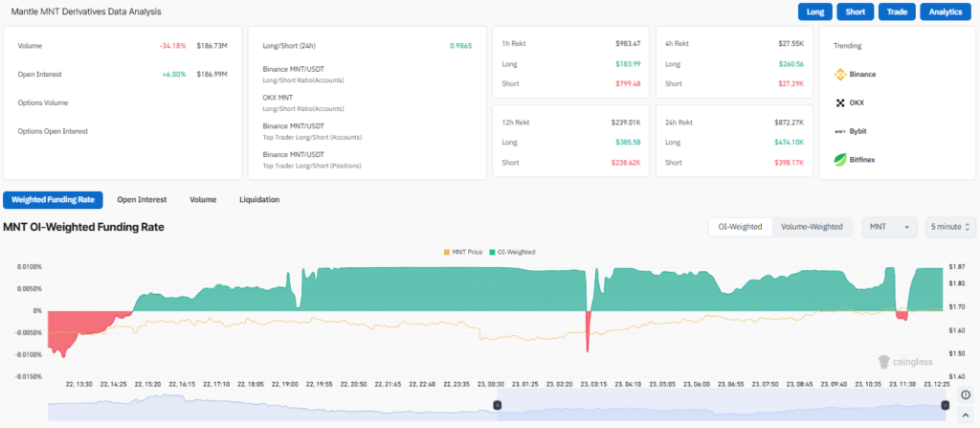Screen dimensions: 980x428
Task: Select the Weighted Funding Rate tab
Action: click(x=53, y=200)
